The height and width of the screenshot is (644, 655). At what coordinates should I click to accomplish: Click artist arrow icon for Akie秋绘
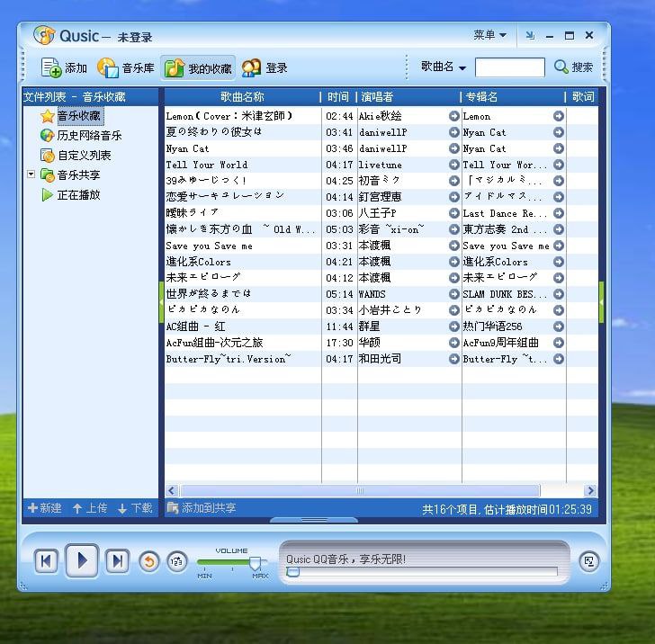[x=454, y=116]
